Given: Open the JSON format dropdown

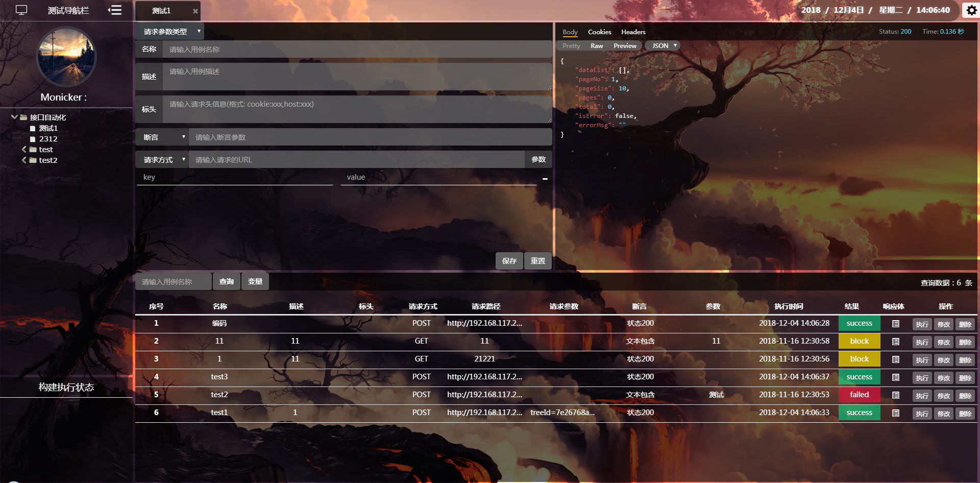Looking at the screenshot, I should pos(663,46).
